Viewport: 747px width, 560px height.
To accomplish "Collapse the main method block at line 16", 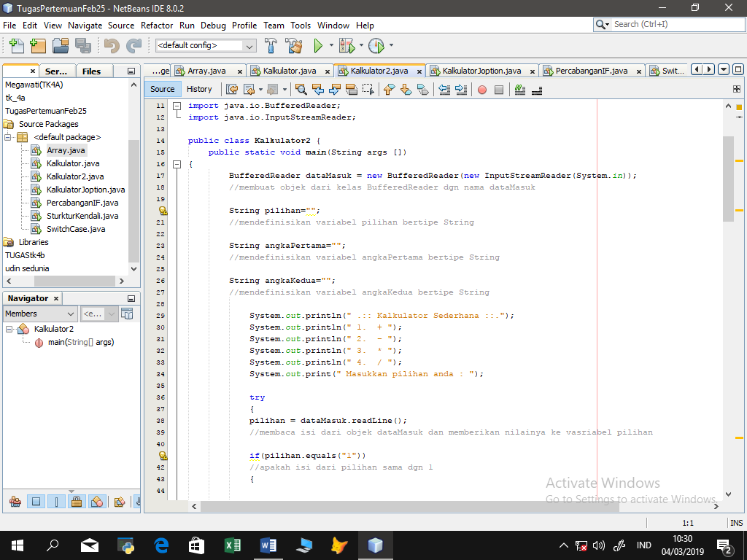I will (177, 163).
